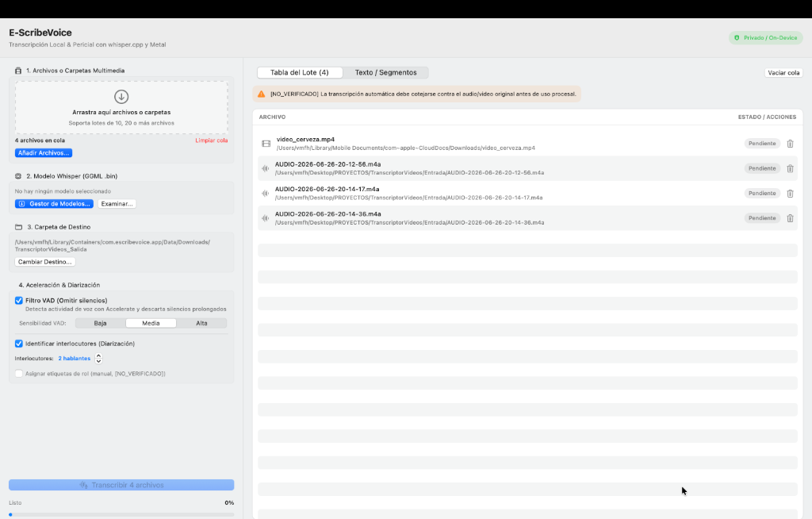
Task: Click the 0% progress value
Action: pyautogui.click(x=229, y=503)
